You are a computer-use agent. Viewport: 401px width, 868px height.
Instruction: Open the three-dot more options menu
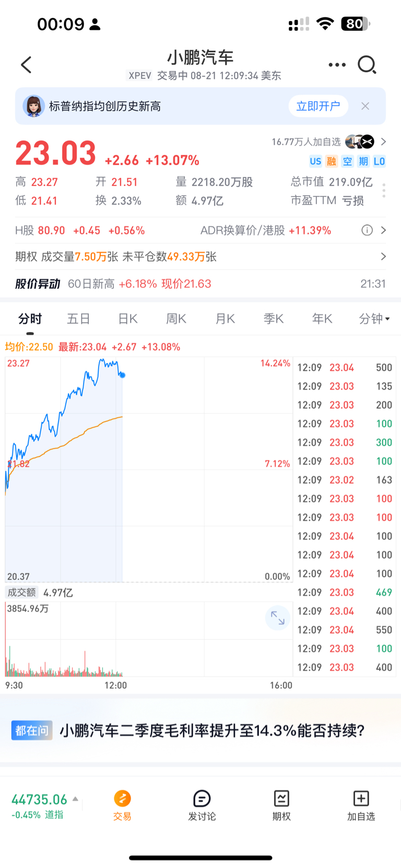(x=337, y=65)
